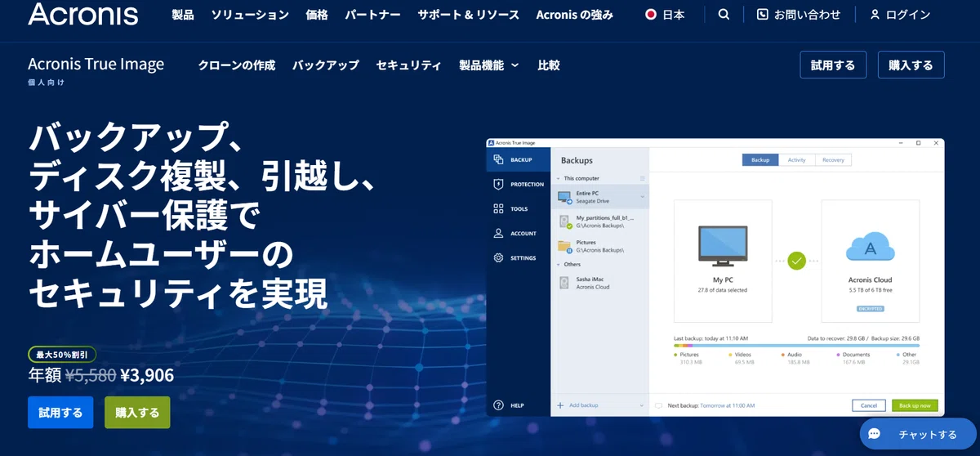This screenshot has width=980, height=456.
Task: Click Tomorrow at 11:00 AM schedule link
Action: (728, 405)
